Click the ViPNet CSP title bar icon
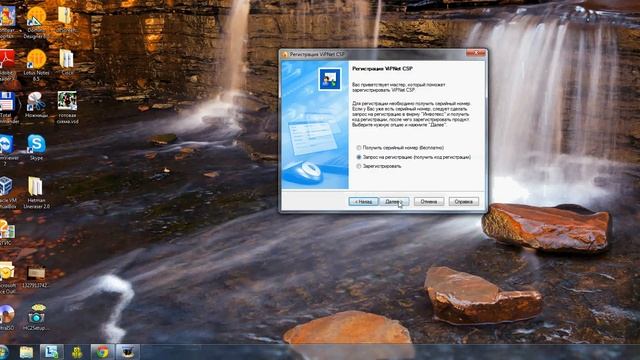Image resolution: width=640 pixels, height=360 pixels. [x=285, y=54]
